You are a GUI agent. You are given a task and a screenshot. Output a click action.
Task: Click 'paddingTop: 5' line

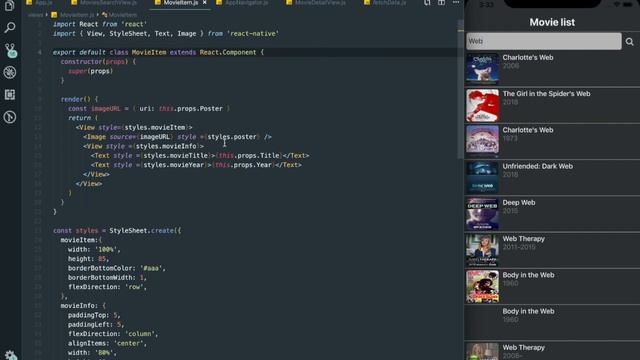click(94, 315)
